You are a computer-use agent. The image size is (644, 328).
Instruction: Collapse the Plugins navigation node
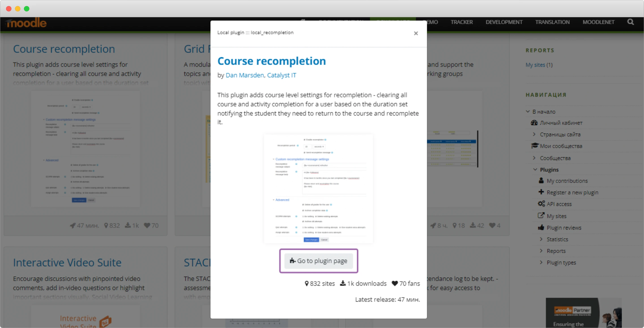point(535,170)
